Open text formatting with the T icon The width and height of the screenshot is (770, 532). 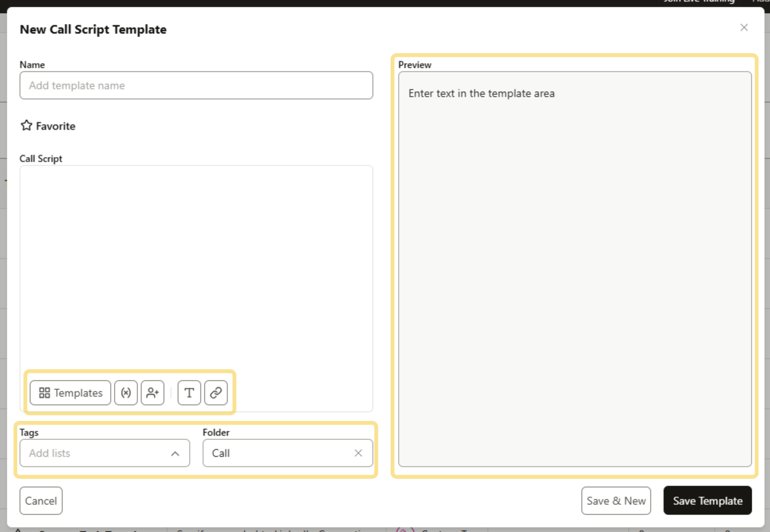pyautogui.click(x=189, y=393)
